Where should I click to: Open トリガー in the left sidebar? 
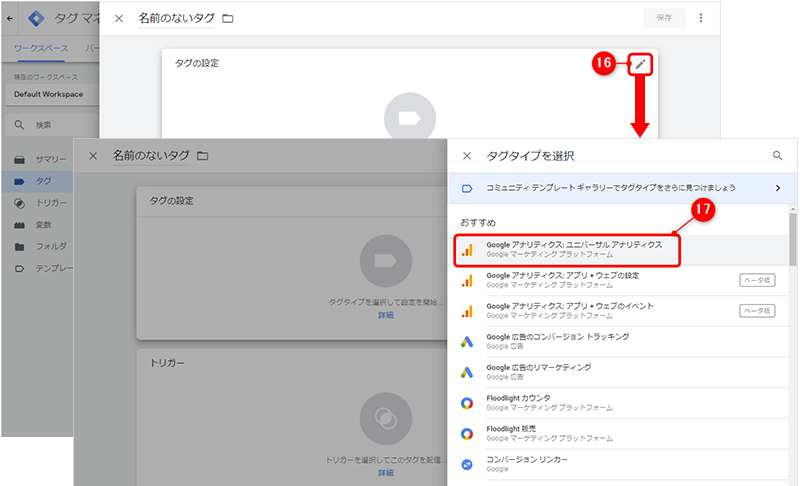38,203
